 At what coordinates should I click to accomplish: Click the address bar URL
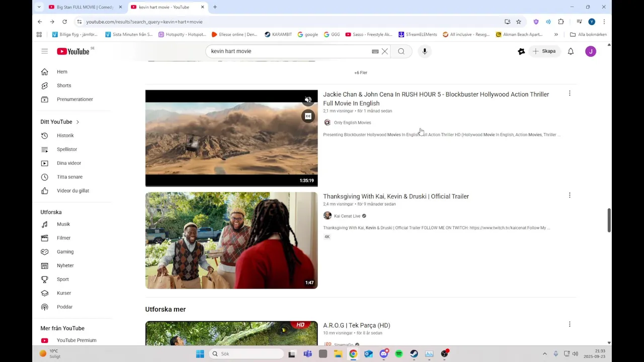click(x=144, y=22)
